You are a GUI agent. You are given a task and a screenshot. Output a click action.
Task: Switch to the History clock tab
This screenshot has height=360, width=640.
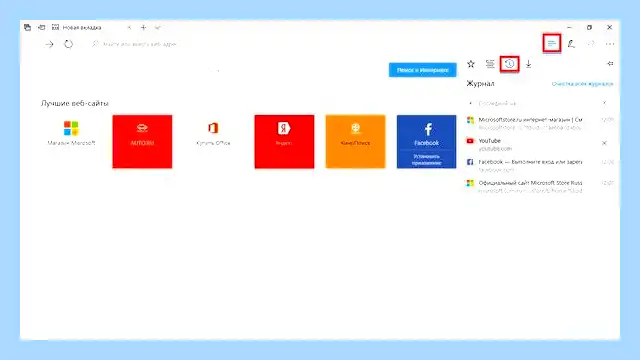[x=509, y=64]
